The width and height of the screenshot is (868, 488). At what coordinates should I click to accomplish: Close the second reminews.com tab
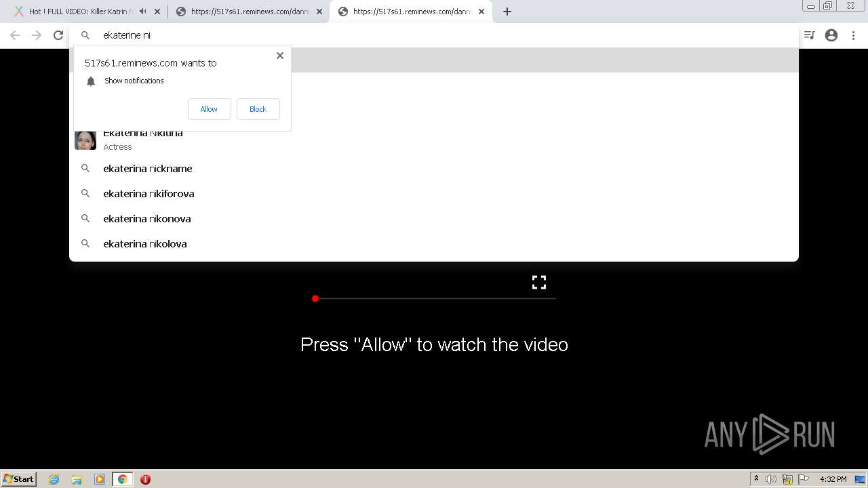click(x=319, y=12)
